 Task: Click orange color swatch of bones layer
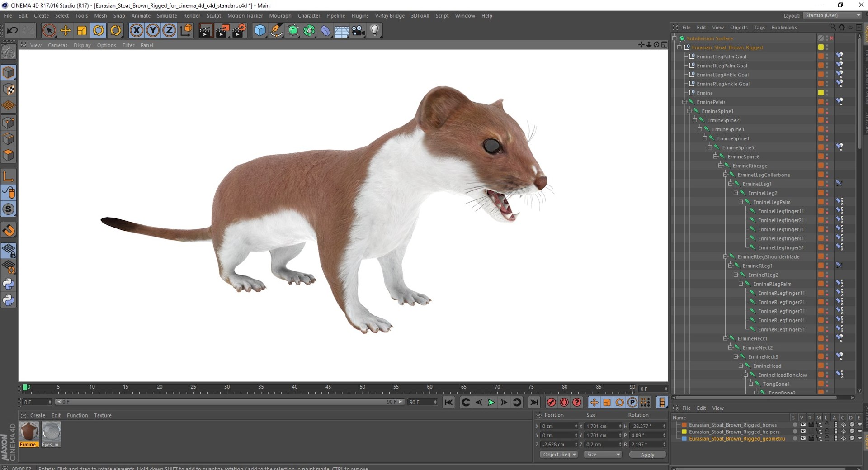point(684,425)
